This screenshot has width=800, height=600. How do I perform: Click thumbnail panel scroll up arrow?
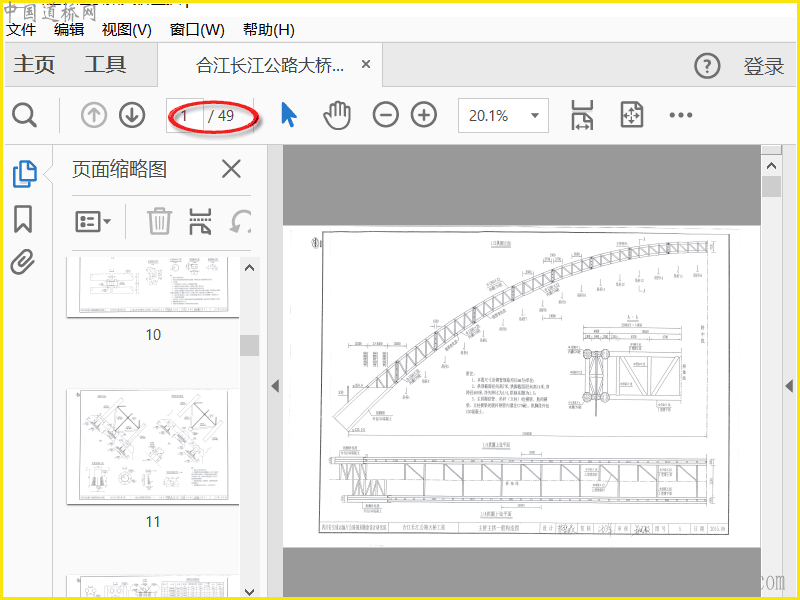(x=249, y=268)
